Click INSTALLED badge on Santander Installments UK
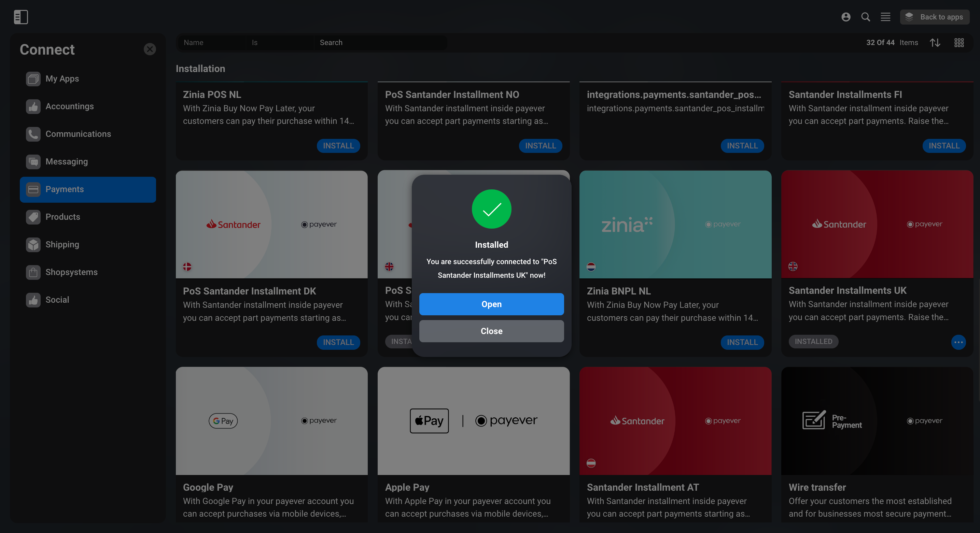The image size is (980, 533). tap(813, 341)
